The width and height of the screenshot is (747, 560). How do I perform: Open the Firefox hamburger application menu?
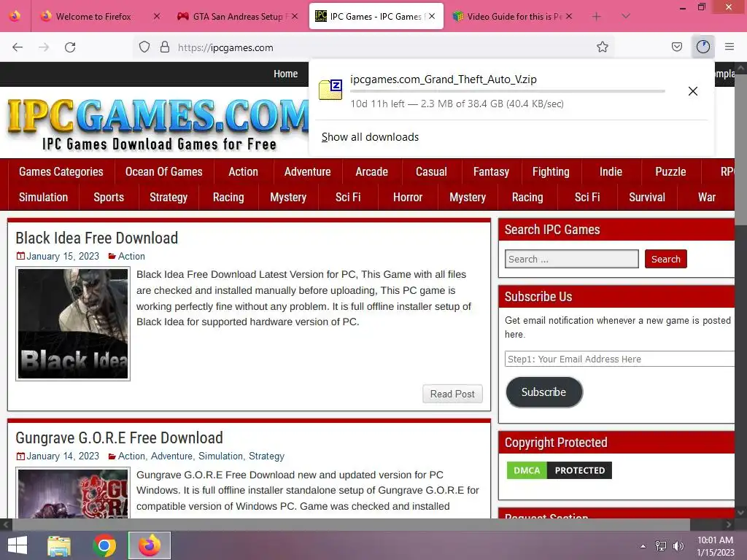(729, 47)
